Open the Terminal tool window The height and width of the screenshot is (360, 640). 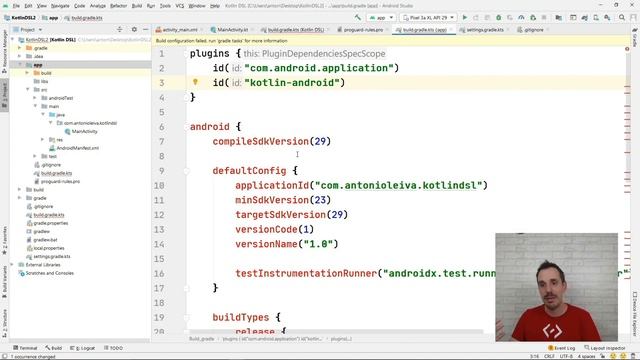click(x=25, y=348)
